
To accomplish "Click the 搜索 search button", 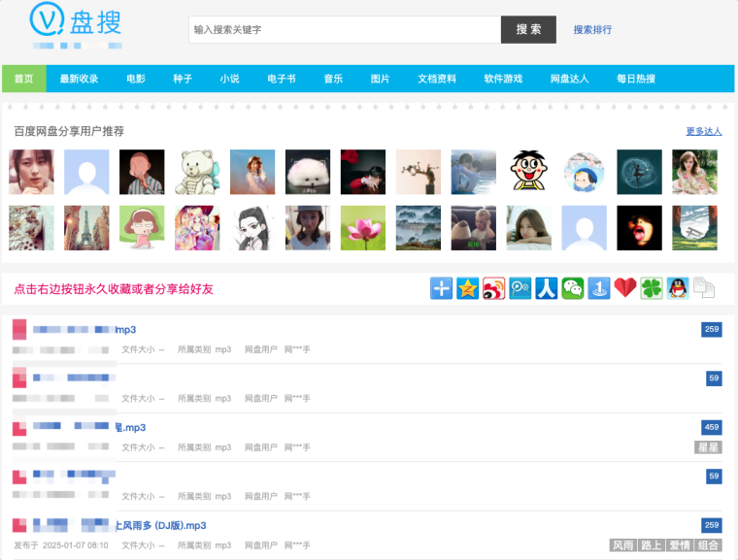I will click(528, 30).
